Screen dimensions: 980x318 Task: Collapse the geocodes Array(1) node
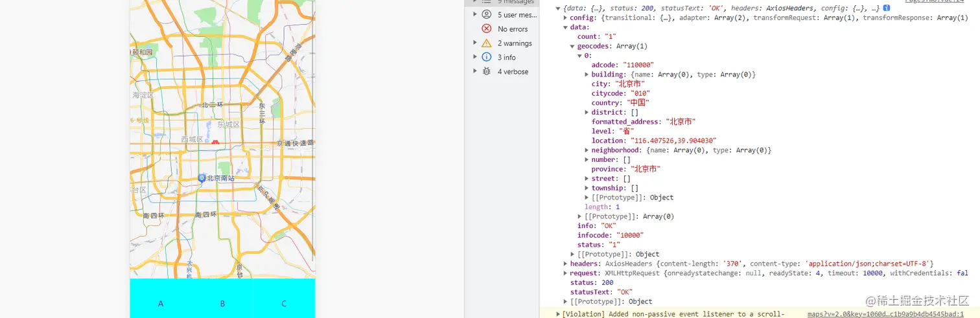coord(573,46)
